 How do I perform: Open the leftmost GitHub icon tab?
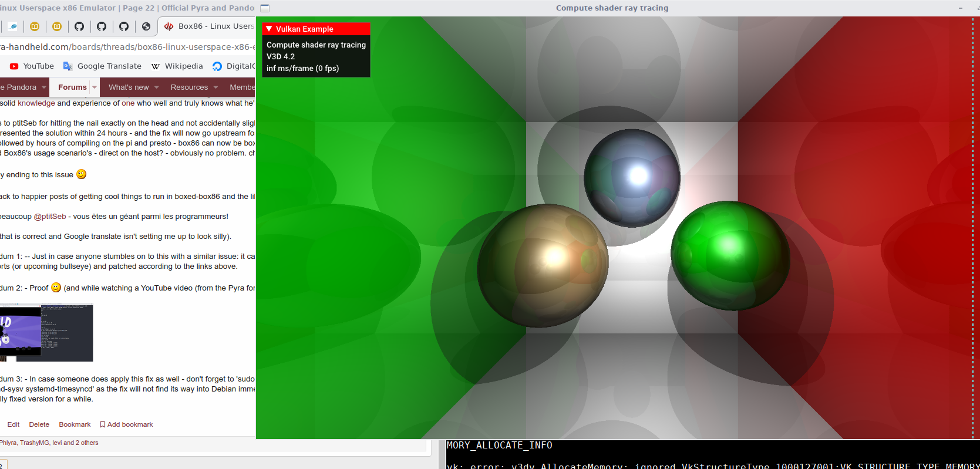tap(79, 26)
